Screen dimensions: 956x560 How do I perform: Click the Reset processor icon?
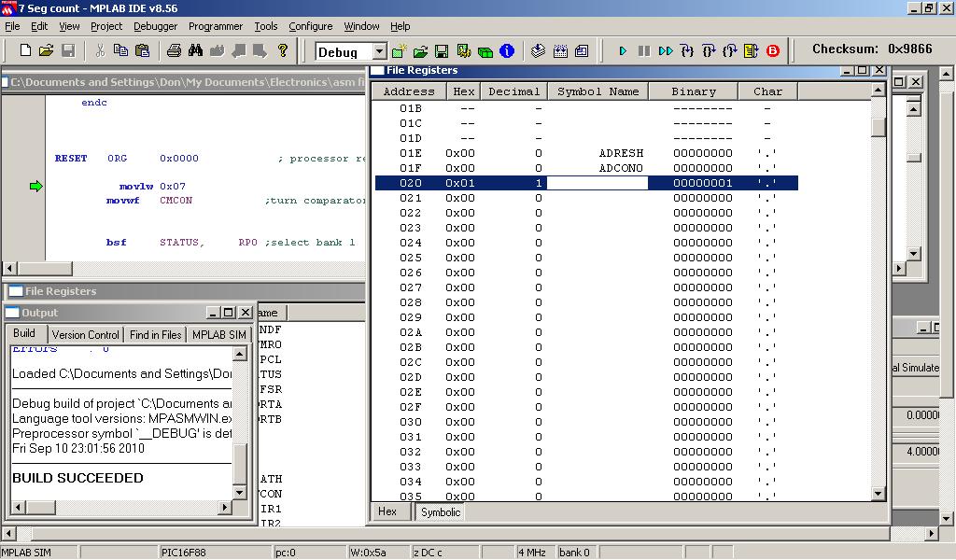pos(752,51)
